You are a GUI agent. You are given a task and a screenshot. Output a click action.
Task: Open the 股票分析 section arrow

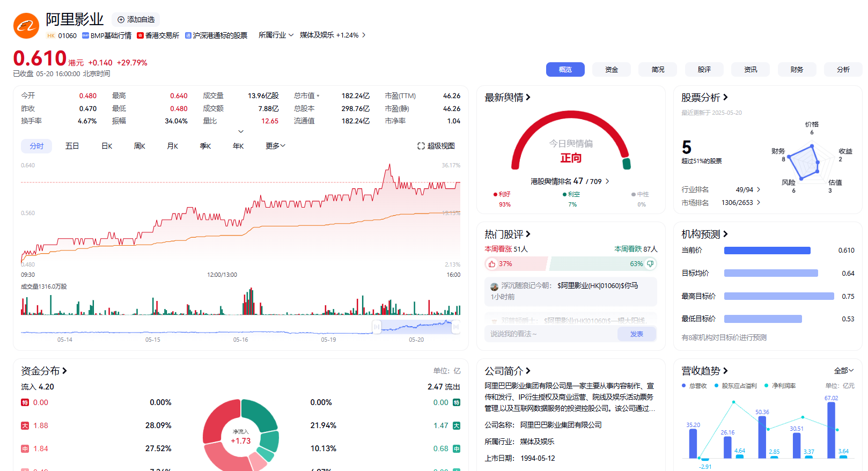pyautogui.click(x=725, y=97)
